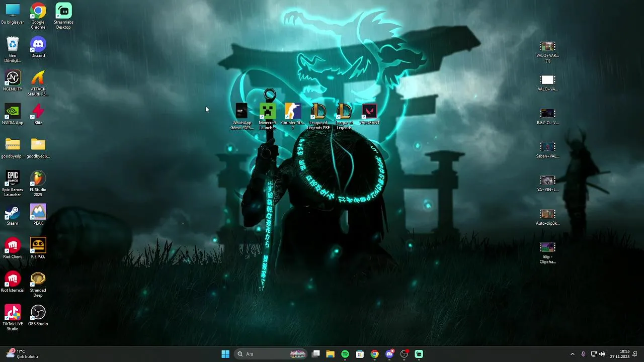The image size is (644, 362).
Task: Select the YA+YIN+L... video file
Action: [548, 184]
